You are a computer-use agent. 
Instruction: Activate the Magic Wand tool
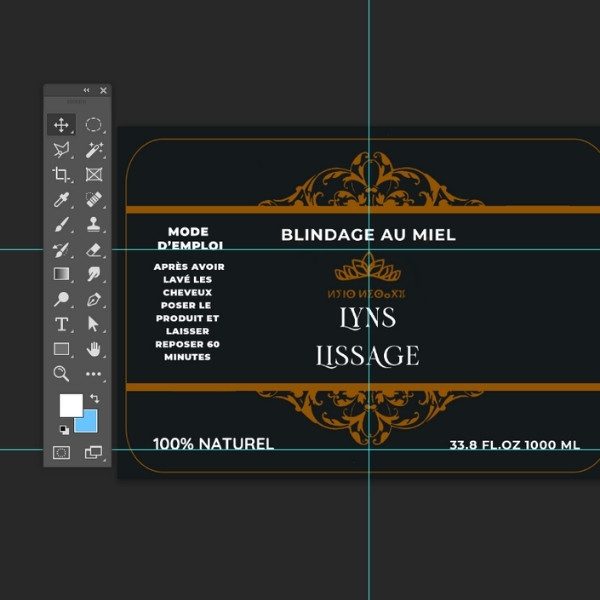(94, 150)
